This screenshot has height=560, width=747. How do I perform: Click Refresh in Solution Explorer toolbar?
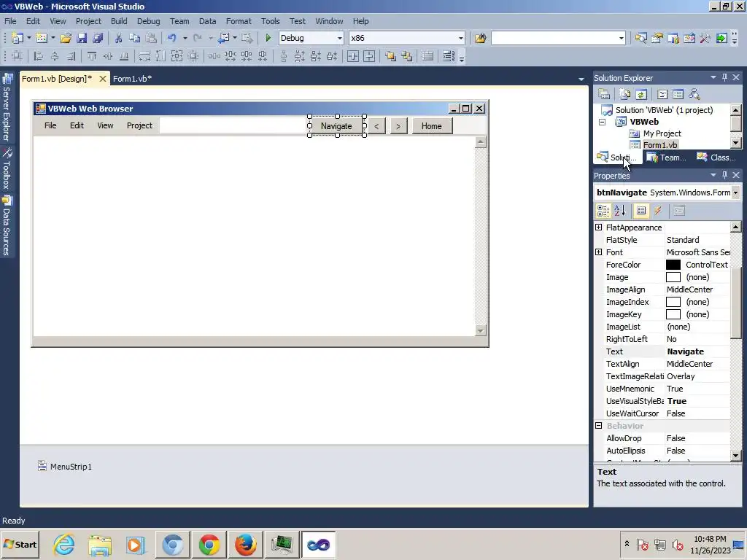[x=640, y=94]
